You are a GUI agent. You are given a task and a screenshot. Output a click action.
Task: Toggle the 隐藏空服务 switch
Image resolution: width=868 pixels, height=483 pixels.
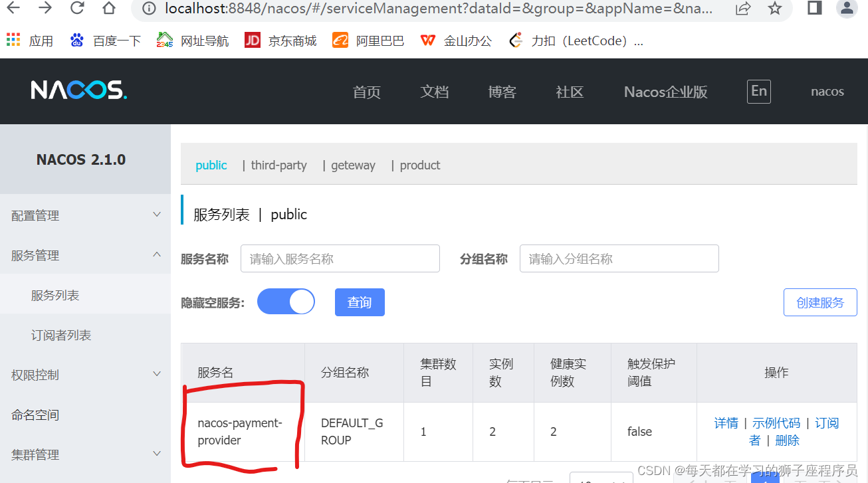pyautogui.click(x=286, y=302)
